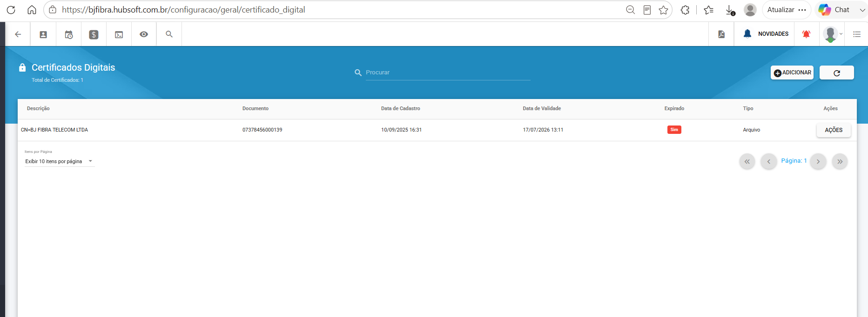Click the eye visibility icon in toolbar
This screenshot has height=317, width=868.
[144, 34]
